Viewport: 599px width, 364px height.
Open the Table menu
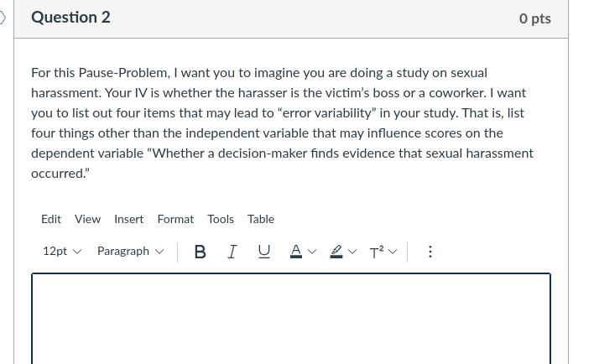[x=261, y=219]
